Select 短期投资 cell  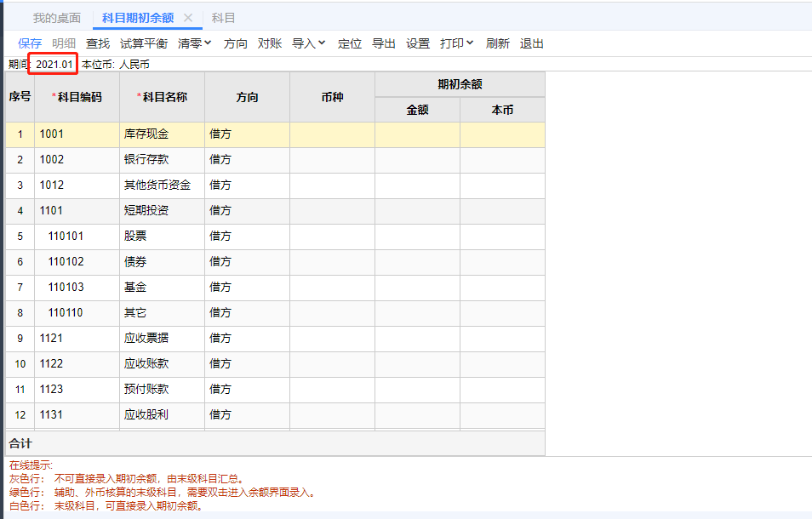tap(162, 211)
